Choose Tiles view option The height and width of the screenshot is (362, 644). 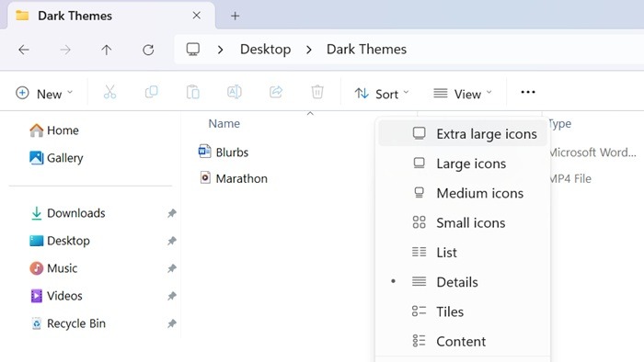(463, 311)
